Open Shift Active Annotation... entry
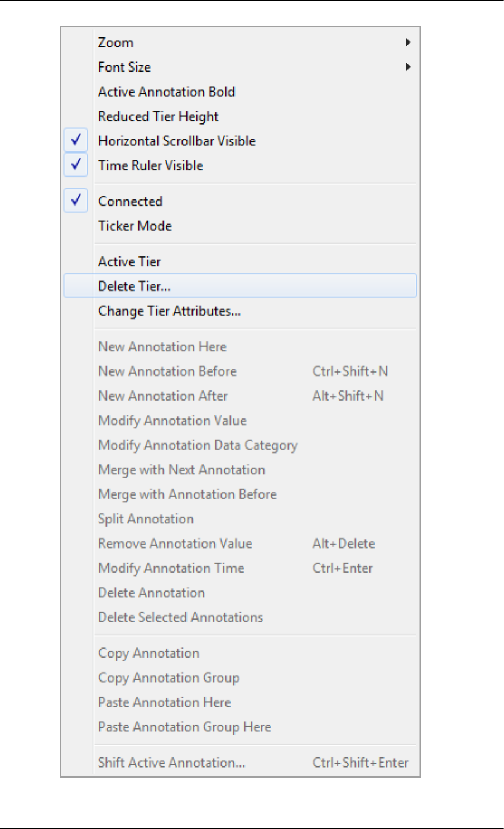The width and height of the screenshot is (504, 829). pos(171,763)
